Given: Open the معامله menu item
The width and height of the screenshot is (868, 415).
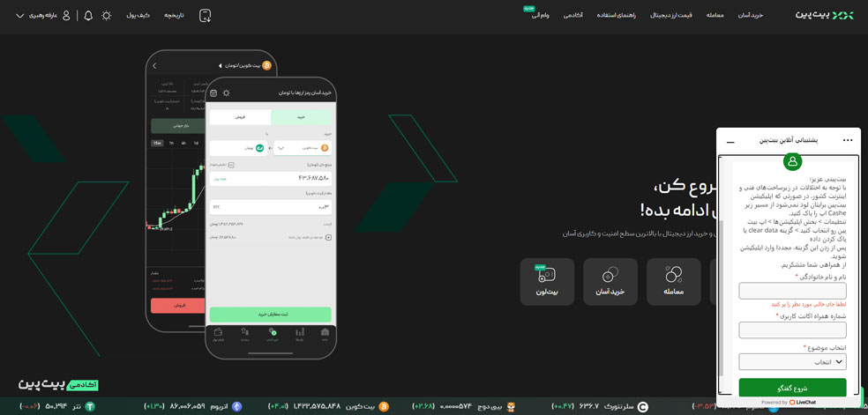Looking at the screenshot, I should coord(715,16).
